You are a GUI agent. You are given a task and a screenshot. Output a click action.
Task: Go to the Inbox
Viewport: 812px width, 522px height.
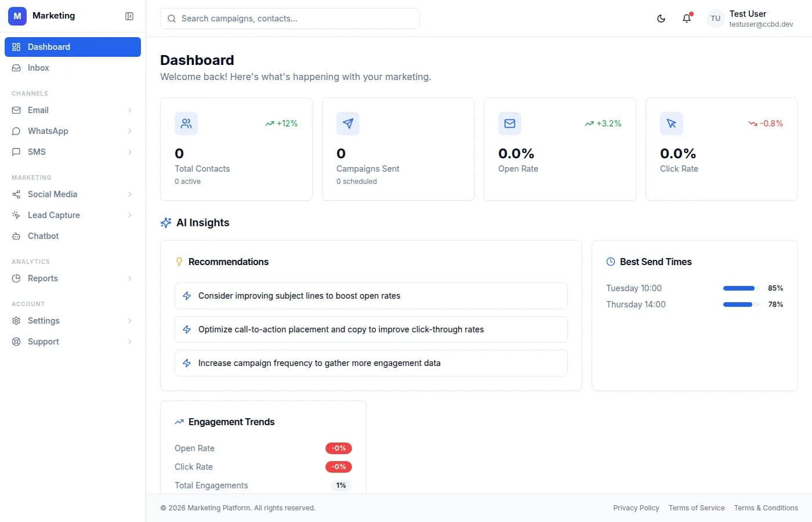tap(72, 68)
